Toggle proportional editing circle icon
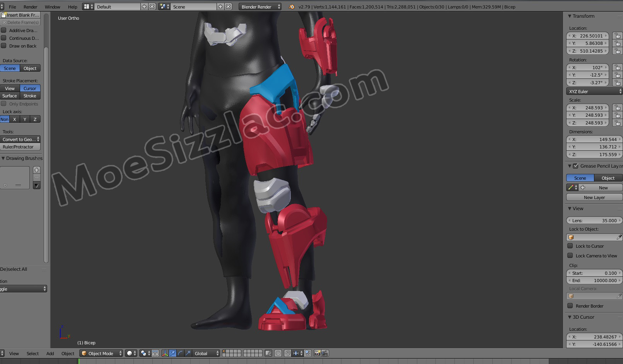Screen dimensions: 623x364 (x=278, y=353)
